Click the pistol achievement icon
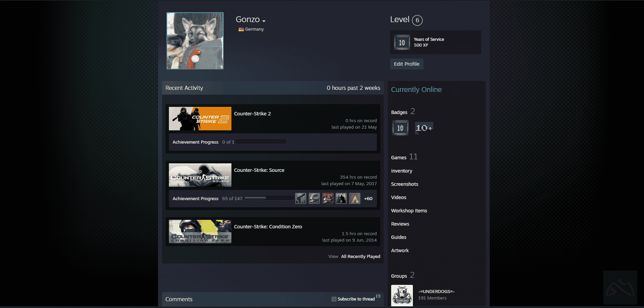 (x=301, y=198)
